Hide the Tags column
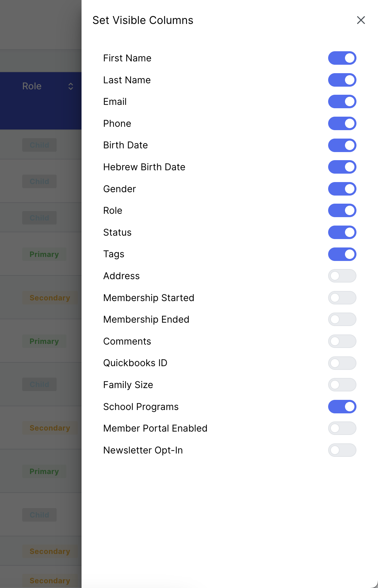This screenshot has width=378, height=588. click(342, 254)
